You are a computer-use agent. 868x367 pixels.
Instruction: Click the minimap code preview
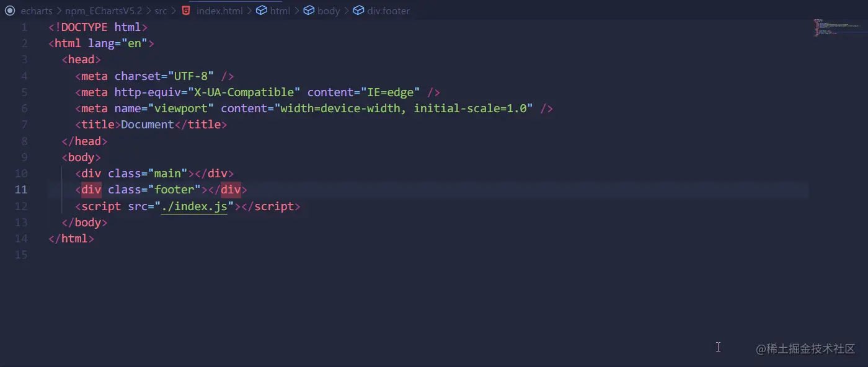point(836,27)
